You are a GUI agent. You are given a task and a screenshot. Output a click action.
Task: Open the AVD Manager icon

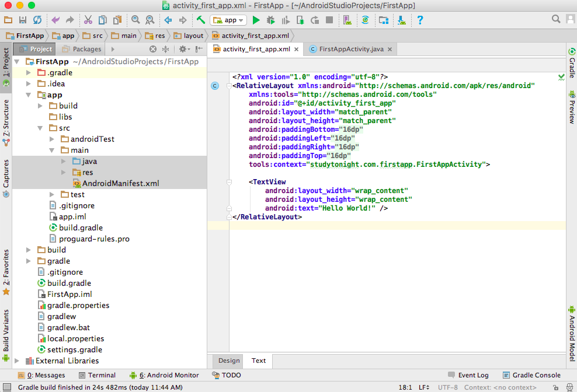point(347,20)
